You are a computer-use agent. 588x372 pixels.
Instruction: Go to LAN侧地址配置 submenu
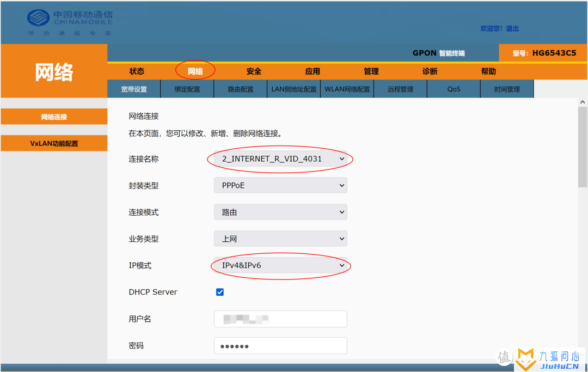pyautogui.click(x=294, y=89)
